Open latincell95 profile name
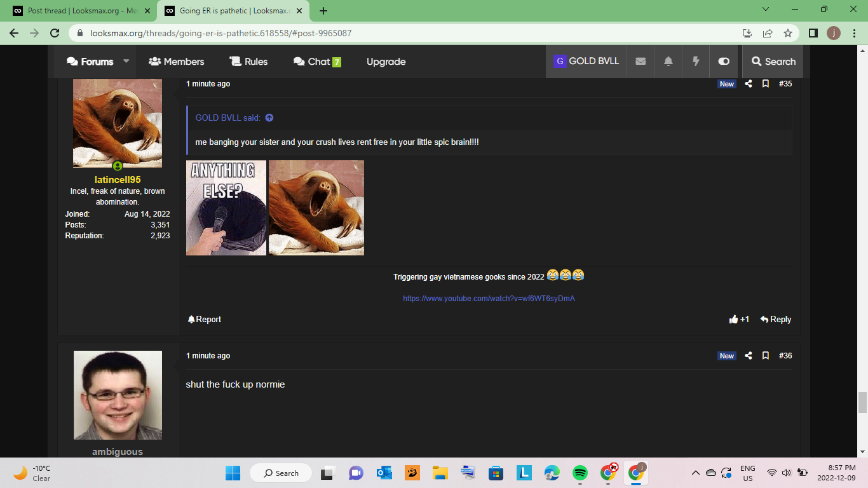This screenshot has width=868, height=488. pos(118,180)
